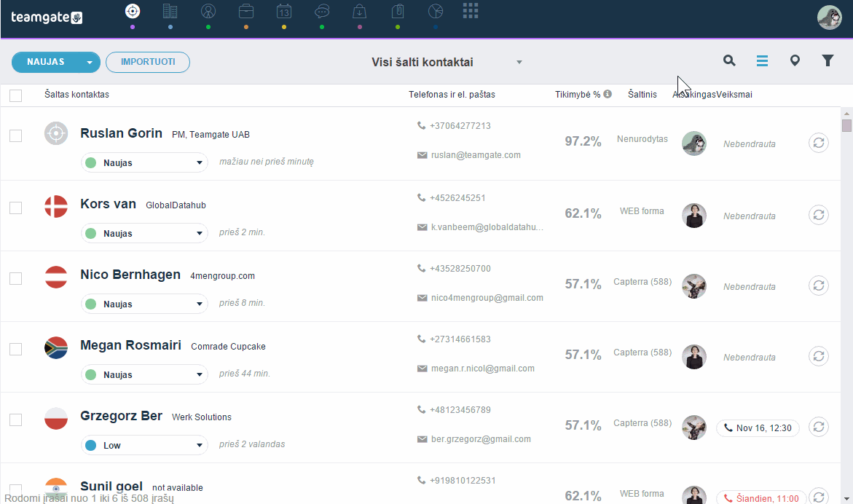Open the Visi šalti kontaktai dropdown

click(446, 62)
